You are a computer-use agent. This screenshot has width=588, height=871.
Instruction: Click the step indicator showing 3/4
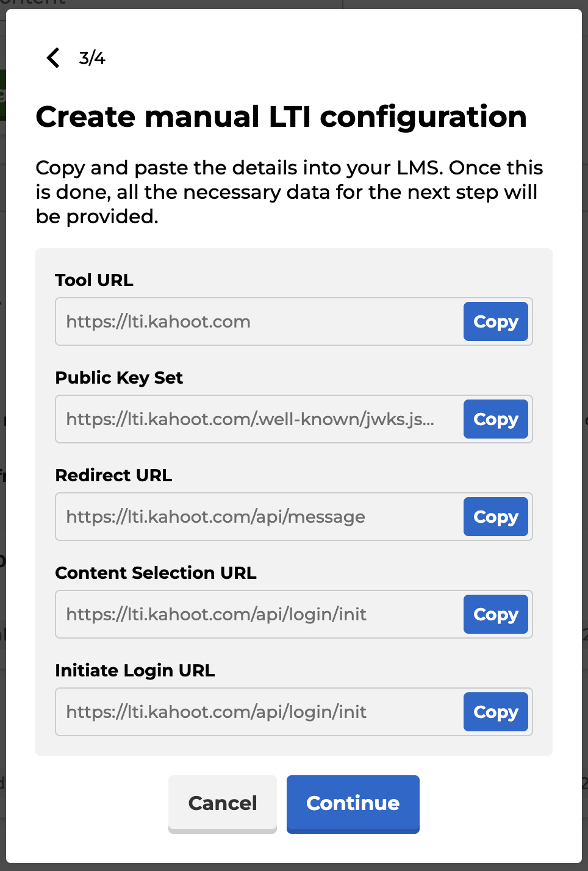(x=91, y=59)
